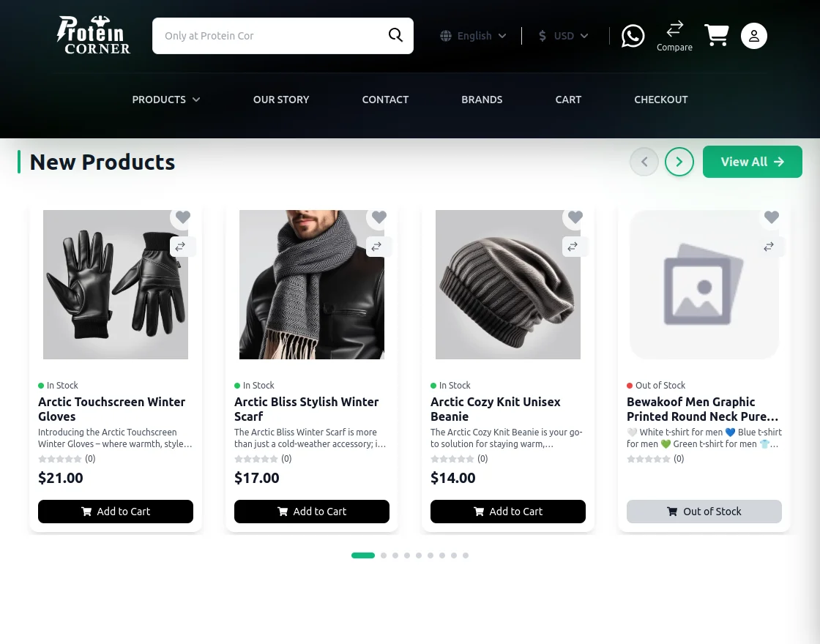Screen dimensions: 820x644
Task: Add Arctic Bliss Scarf to comparison via swap icon
Action: click(376, 247)
